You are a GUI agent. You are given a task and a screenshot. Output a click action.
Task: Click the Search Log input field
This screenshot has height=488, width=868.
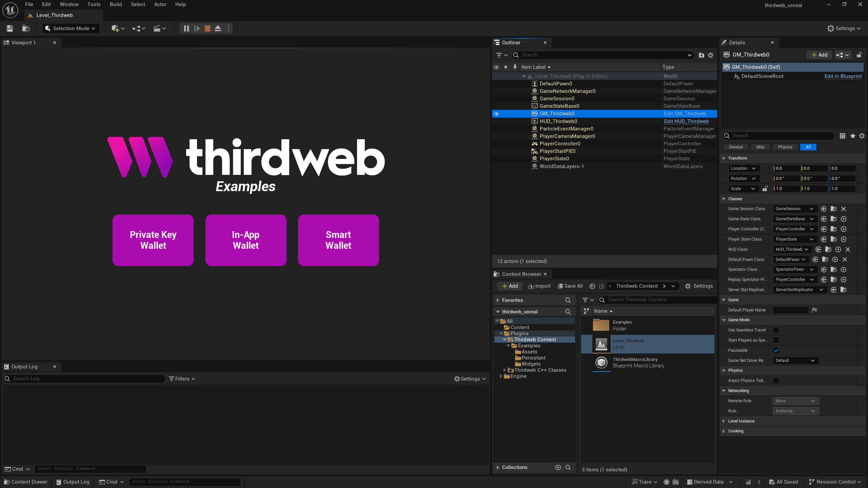[x=85, y=379]
